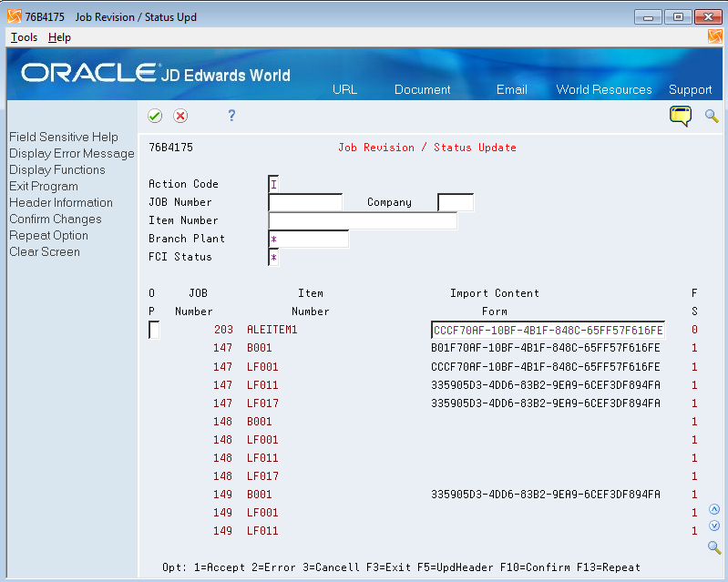Click the title bar application icon

(15, 16)
